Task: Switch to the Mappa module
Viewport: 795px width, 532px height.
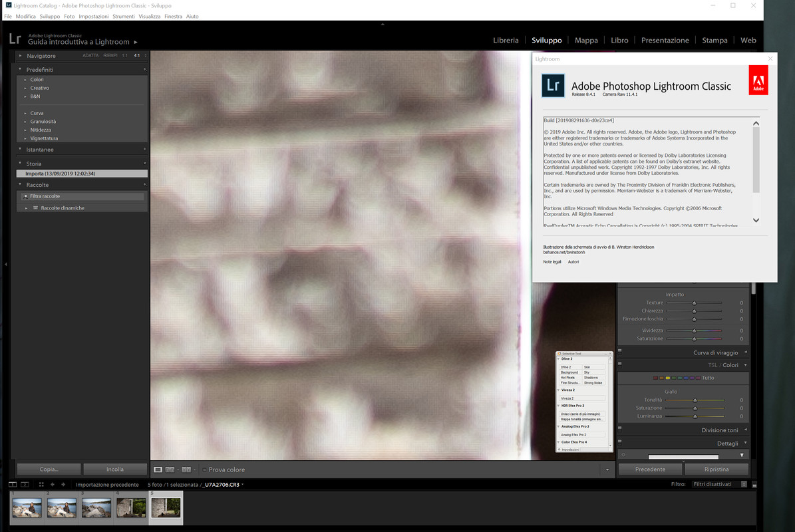Action: pos(586,40)
